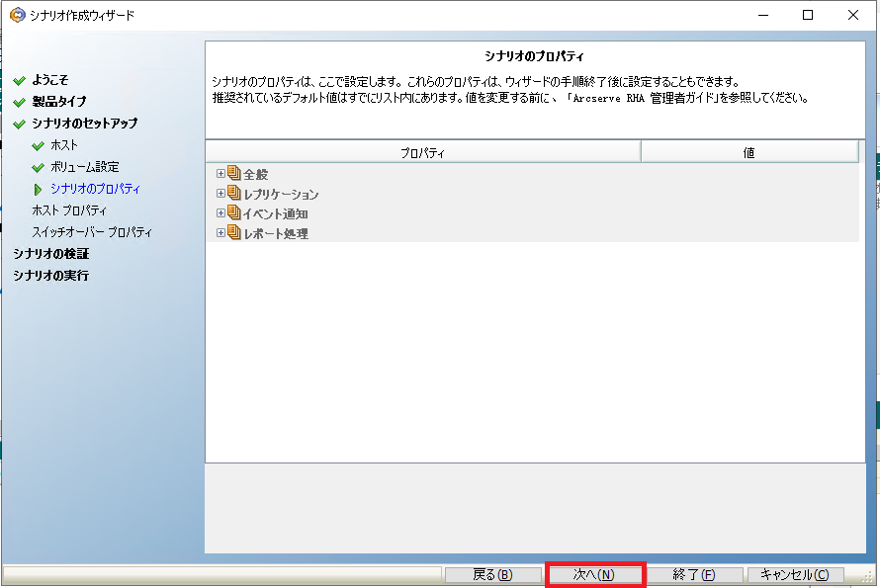Viewport: 880px width, 588px height.
Task: Click the wizard app icon in title bar
Action: point(18,15)
